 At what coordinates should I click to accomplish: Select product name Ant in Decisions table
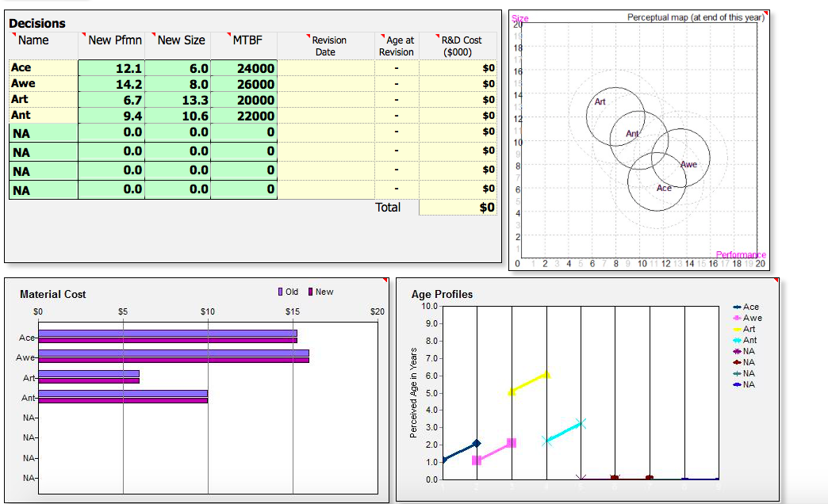44,115
